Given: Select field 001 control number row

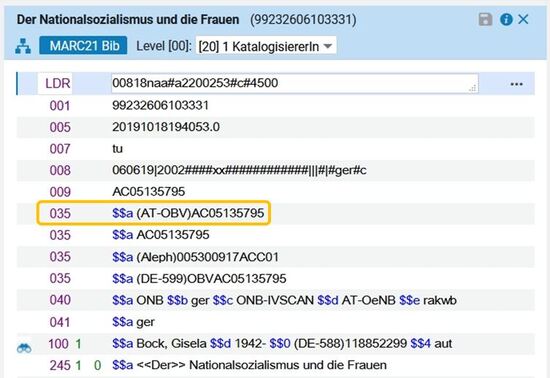Looking at the screenshot, I should (x=276, y=106).
